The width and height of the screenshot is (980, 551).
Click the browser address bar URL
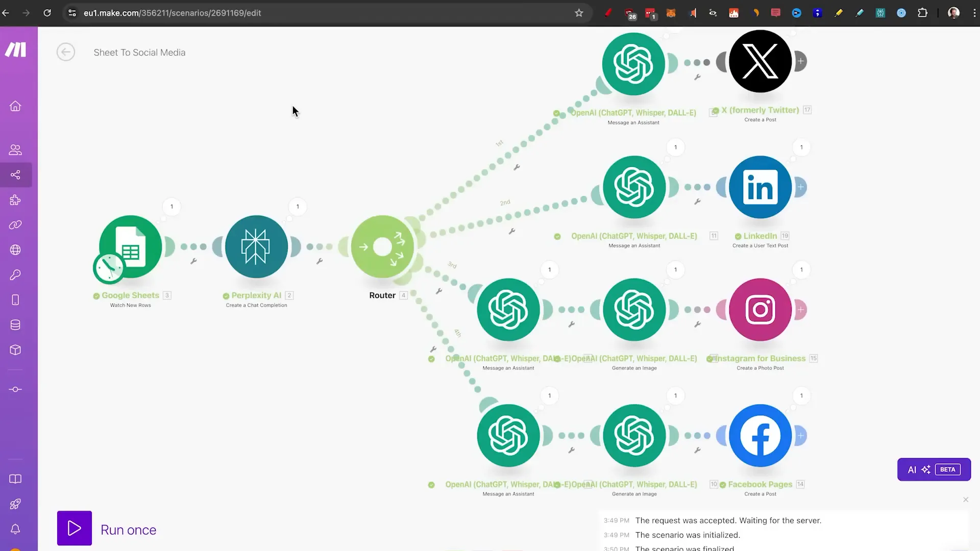[x=173, y=13]
